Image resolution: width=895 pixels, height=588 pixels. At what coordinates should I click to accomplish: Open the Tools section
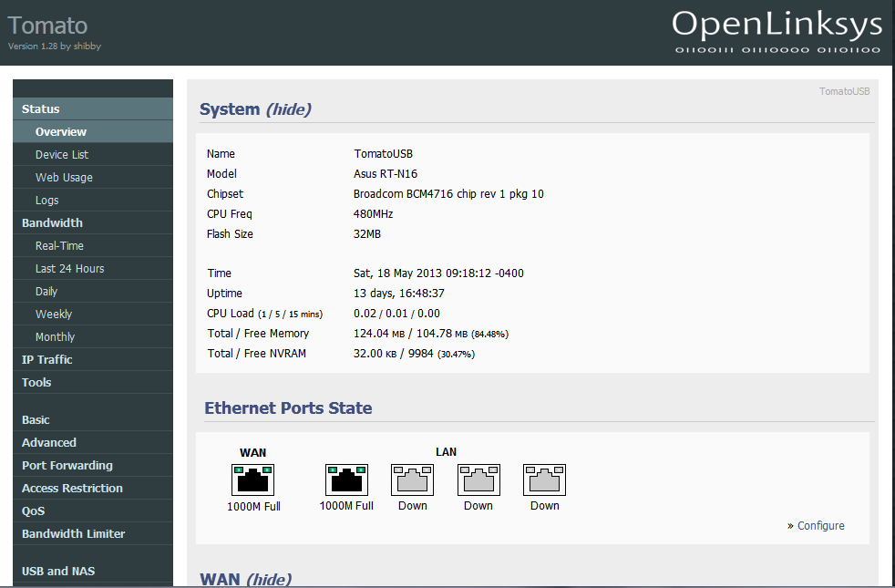pos(93,383)
